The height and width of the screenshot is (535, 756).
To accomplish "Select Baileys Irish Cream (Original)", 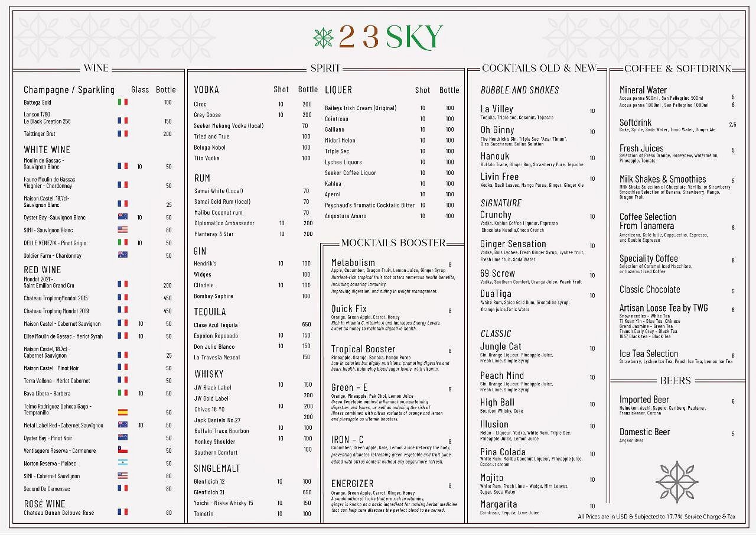I will (361, 108).
